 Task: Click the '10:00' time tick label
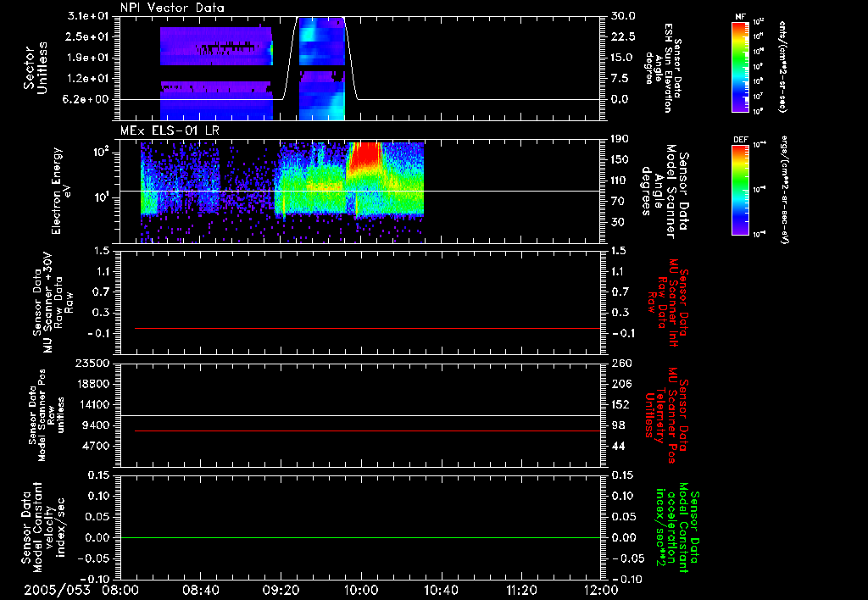tap(361, 590)
